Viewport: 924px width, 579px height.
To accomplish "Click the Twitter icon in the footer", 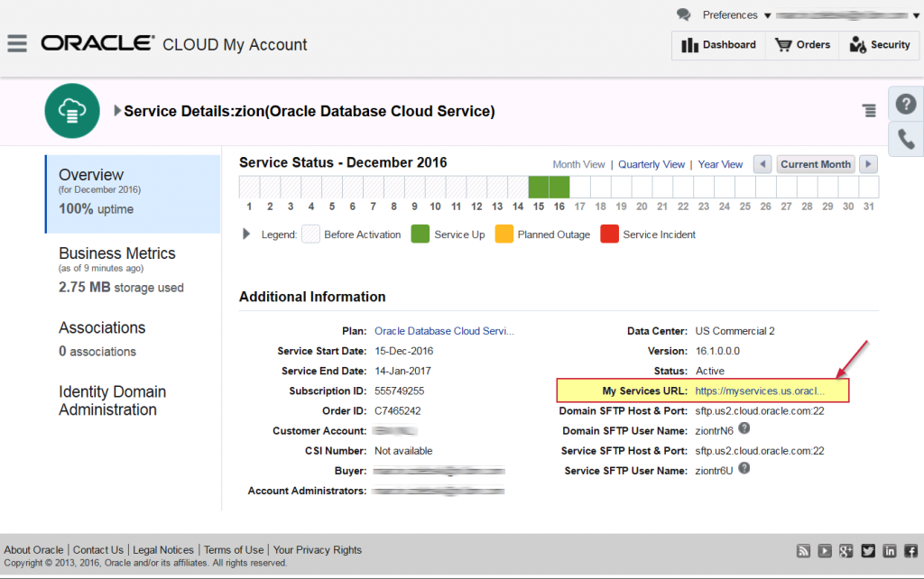I will coord(866,549).
